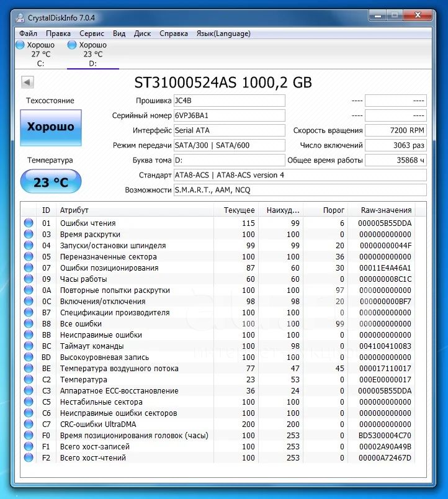
Task: Open the Файл menu
Action: [28, 34]
